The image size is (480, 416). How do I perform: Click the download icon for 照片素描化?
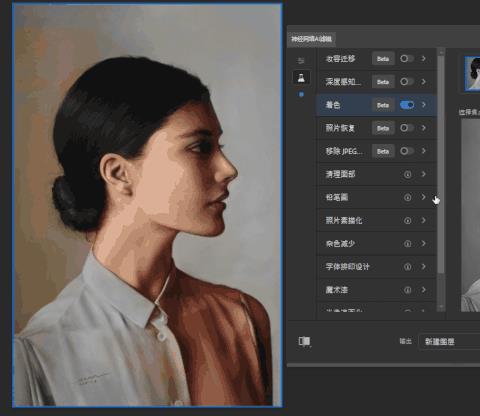(407, 220)
